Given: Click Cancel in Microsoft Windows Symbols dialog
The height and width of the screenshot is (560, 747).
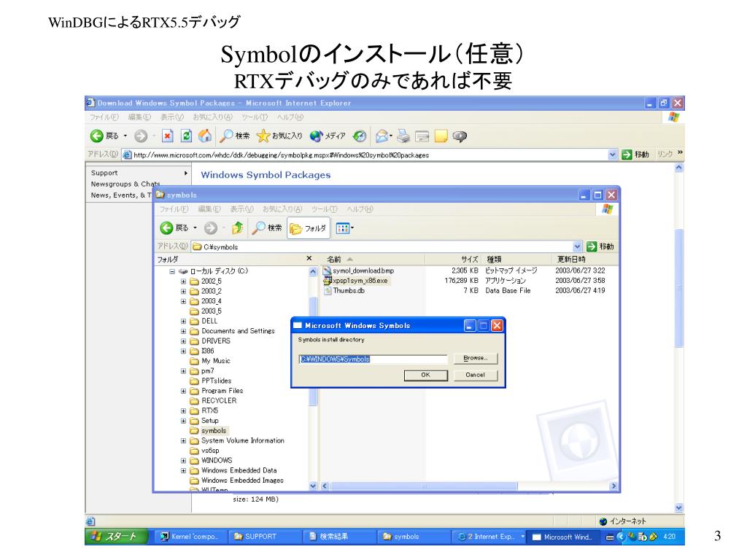Looking at the screenshot, I should 475,376.
